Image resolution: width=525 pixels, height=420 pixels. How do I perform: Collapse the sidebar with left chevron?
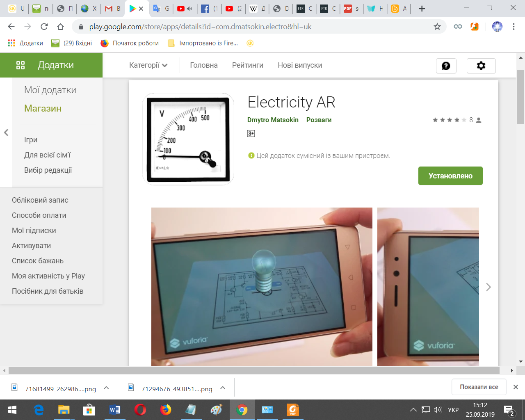[x=6, y=132]
